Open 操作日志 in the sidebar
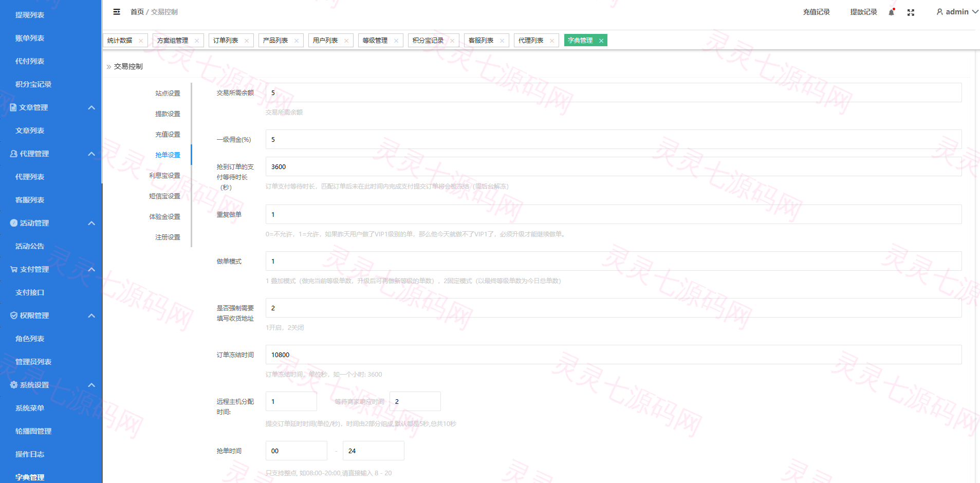The height and width of the screenshot is (483, 980). (30, 454)
